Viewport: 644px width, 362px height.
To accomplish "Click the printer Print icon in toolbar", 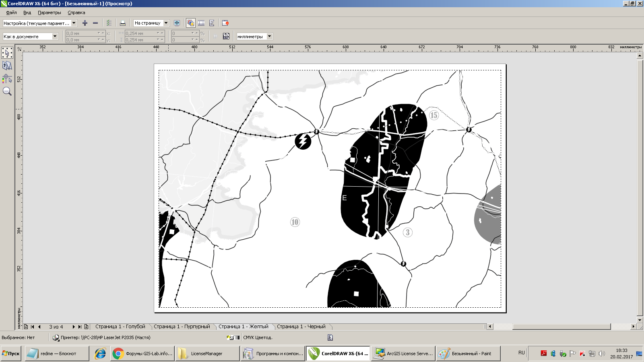I will point(123,23).
